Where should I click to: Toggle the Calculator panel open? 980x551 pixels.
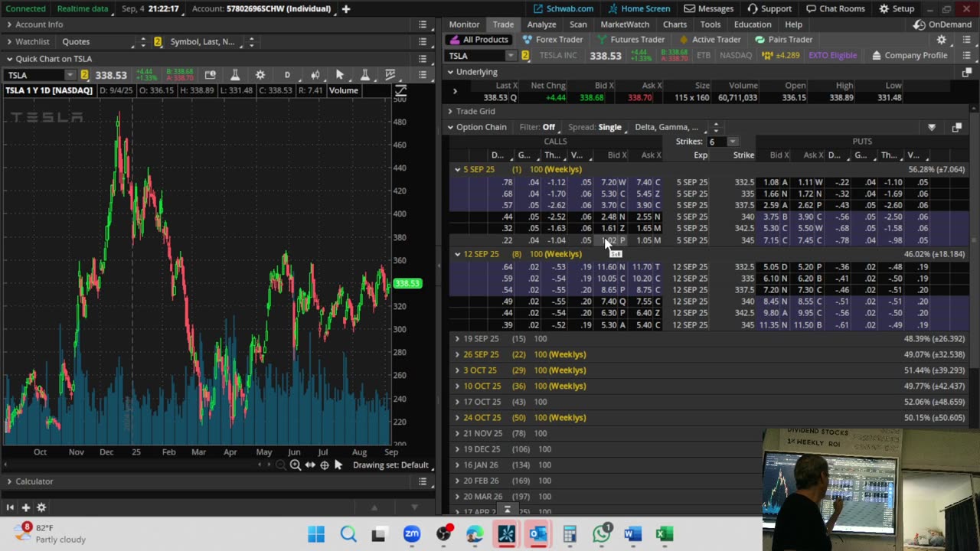[x=34, y=481]
